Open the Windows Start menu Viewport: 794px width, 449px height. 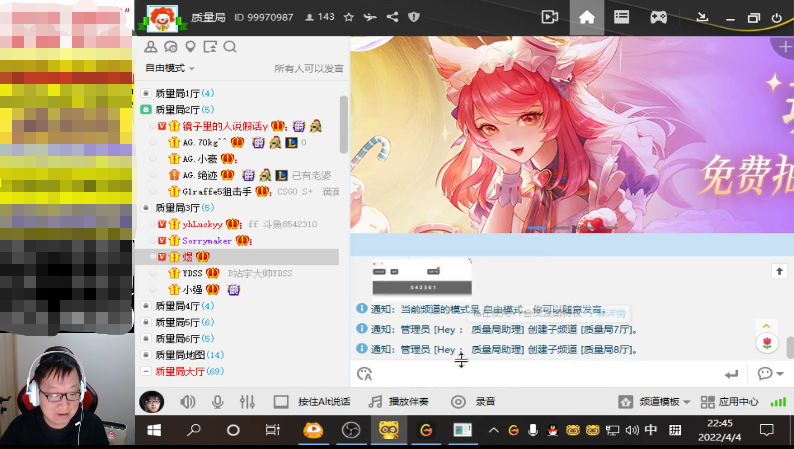point(154,430)
